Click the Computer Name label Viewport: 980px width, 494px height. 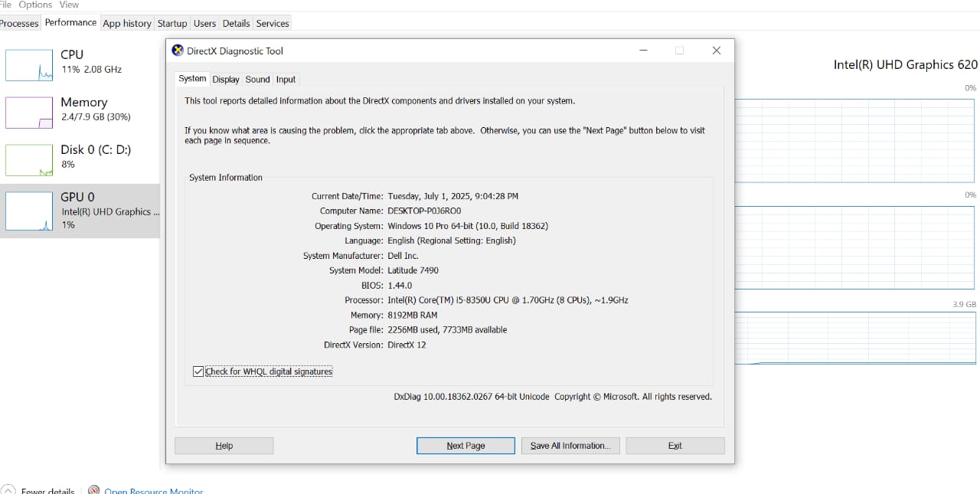(x=352, y=211)
